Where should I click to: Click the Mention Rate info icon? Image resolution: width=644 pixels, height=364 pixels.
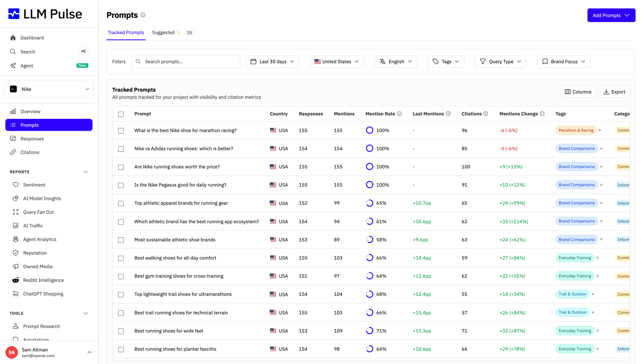pyautogui.click(x=399, y=114)
